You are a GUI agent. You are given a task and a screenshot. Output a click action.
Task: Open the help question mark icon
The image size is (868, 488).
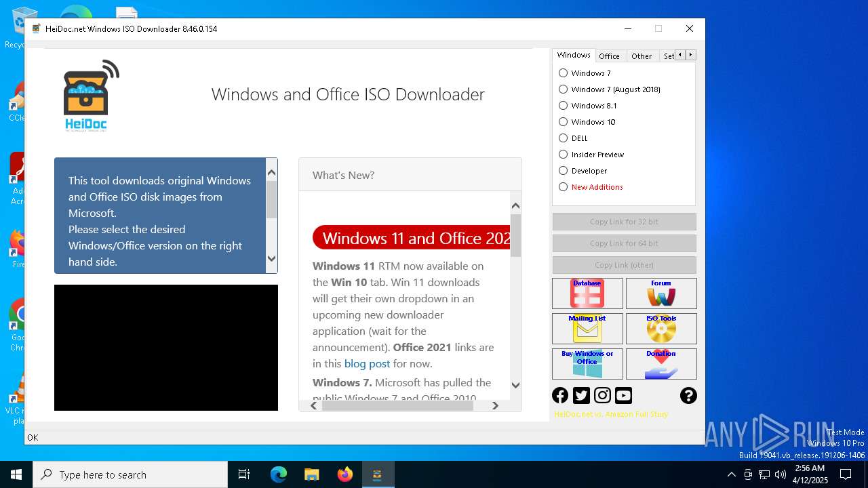pyautogui.click(x=688, y=395)
